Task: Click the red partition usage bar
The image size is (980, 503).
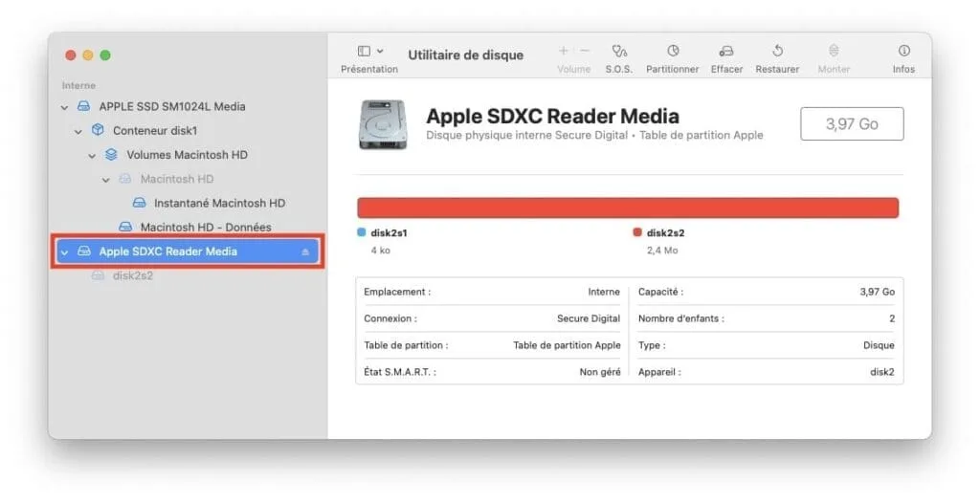Action: coord(628,208)
